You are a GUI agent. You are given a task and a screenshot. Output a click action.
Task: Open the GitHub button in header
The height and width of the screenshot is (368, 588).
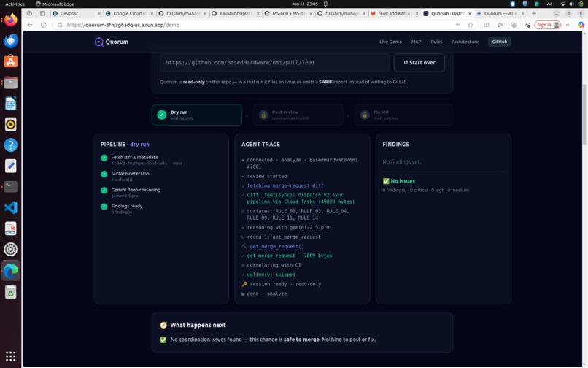[x=500, y=42]
